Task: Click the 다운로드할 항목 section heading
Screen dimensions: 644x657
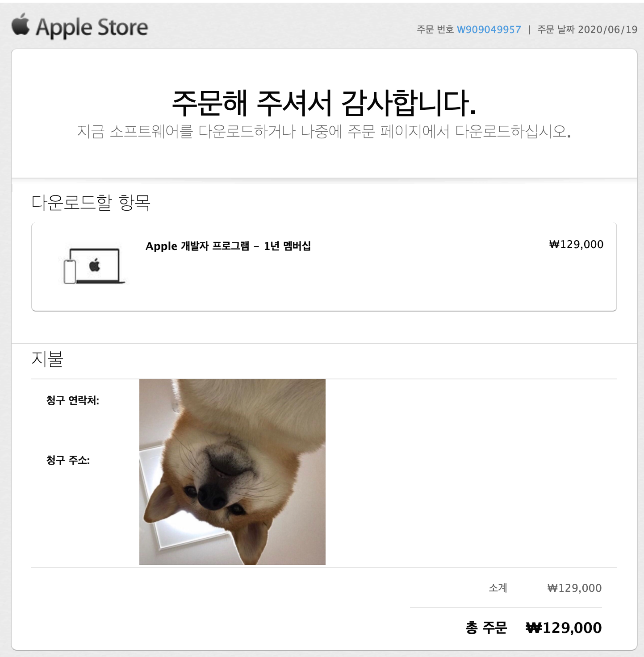Action: click(91, 202)
